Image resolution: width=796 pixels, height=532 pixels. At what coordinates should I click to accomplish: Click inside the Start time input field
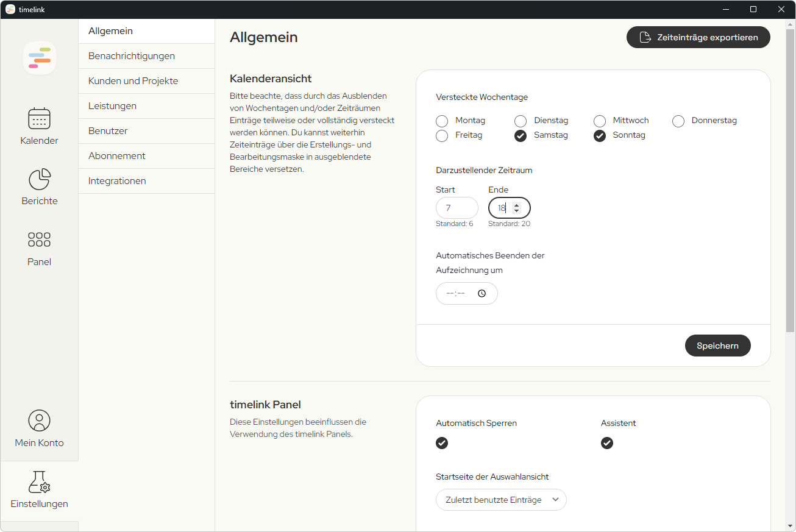(456, 208)
